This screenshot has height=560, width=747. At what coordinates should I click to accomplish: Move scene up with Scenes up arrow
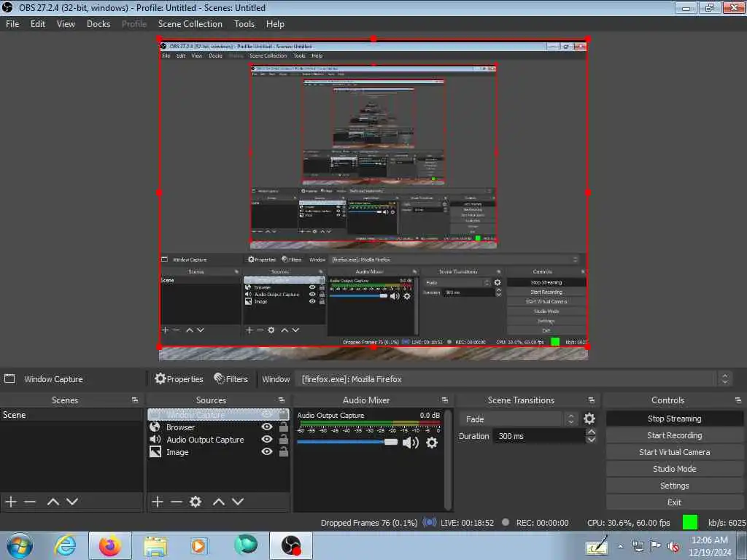click(x=53, y=502)
